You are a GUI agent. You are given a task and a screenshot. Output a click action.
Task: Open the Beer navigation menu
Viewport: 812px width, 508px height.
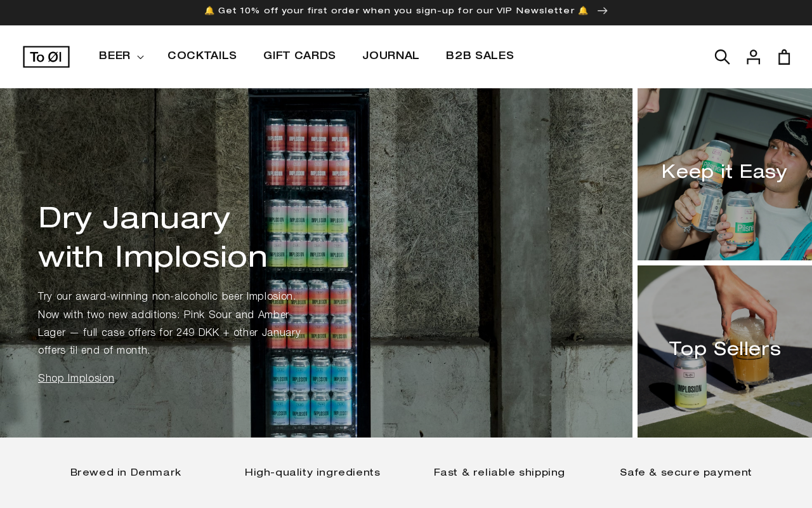[121, 56]
